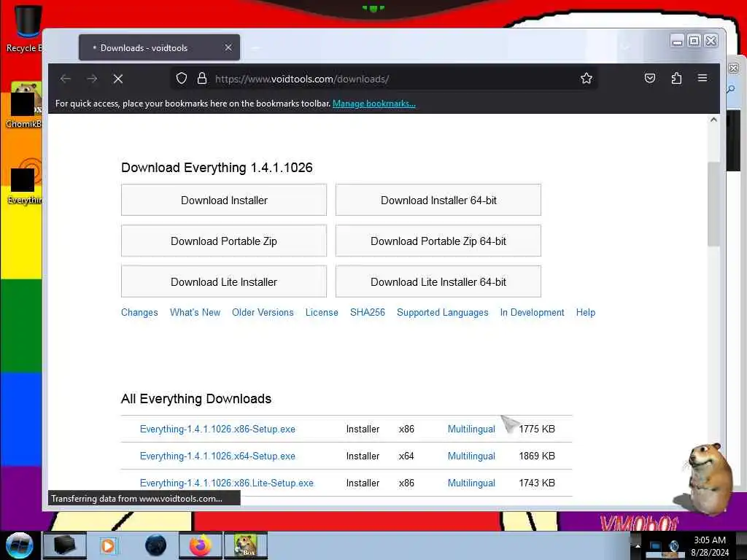Close the Downloads - voidtools tab

pyautogui.click(x=228, y=47)
